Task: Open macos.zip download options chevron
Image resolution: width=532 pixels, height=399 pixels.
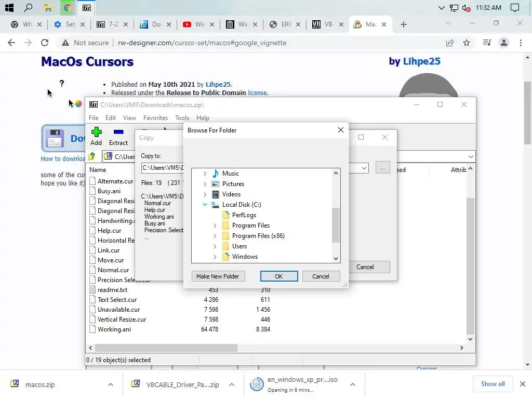Action: (x=111, y=384)
